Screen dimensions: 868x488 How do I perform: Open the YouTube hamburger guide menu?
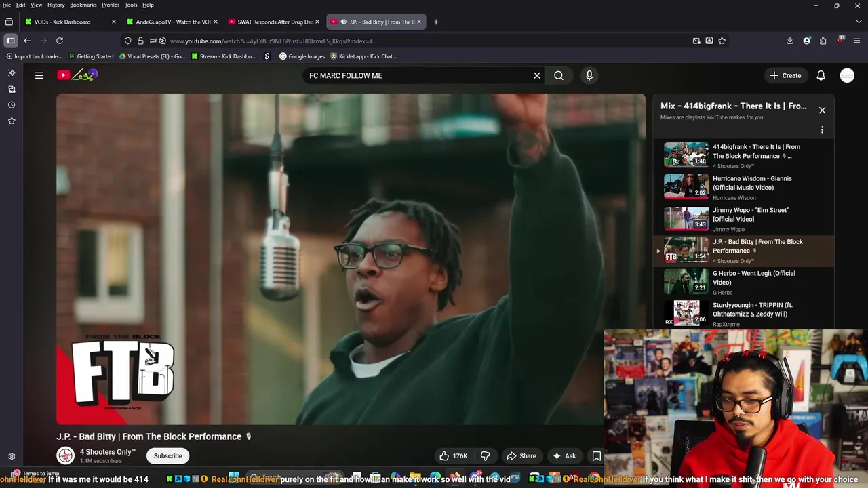click(x=39, y=75)
